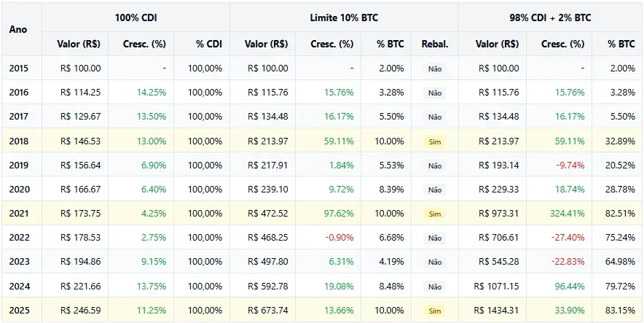Select the value "R$ 497.80"
This screenshot has width=644, height=323.
coord(268,262)
